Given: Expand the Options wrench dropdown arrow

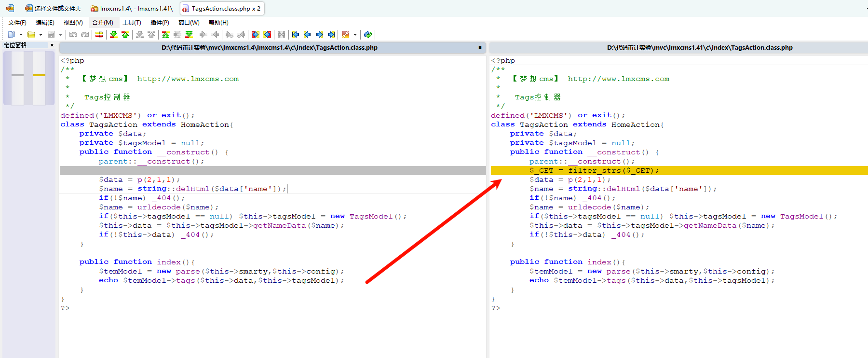Looking at the screenshot, I should (355, 34).
